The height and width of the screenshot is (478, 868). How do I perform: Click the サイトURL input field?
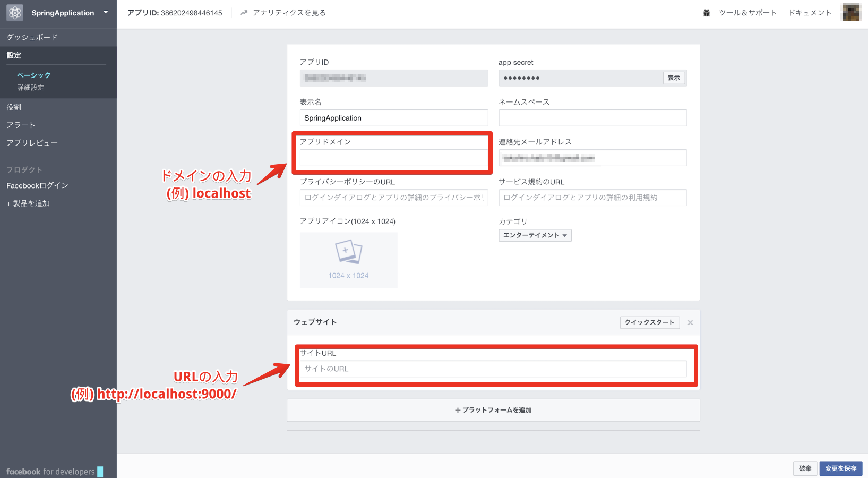[493, 369]
